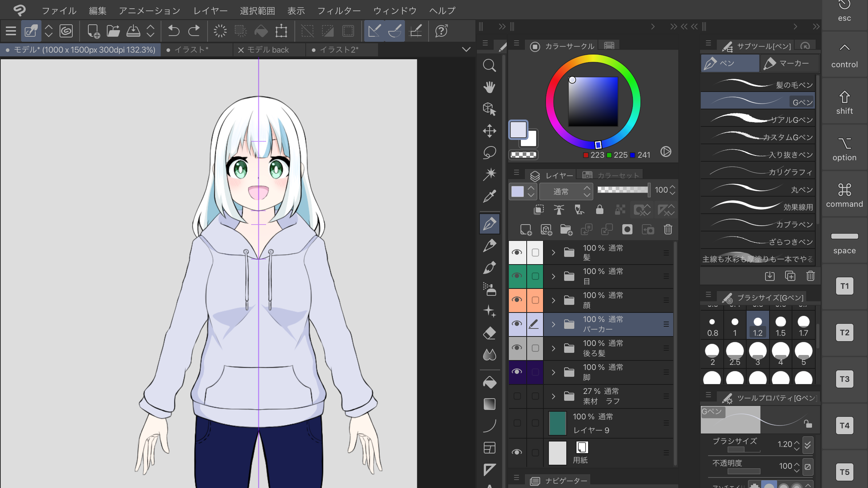The width and height of the screenshot is (868, 488).
Task: Expand the 目 layer folder
Action: tap(553, 277)
